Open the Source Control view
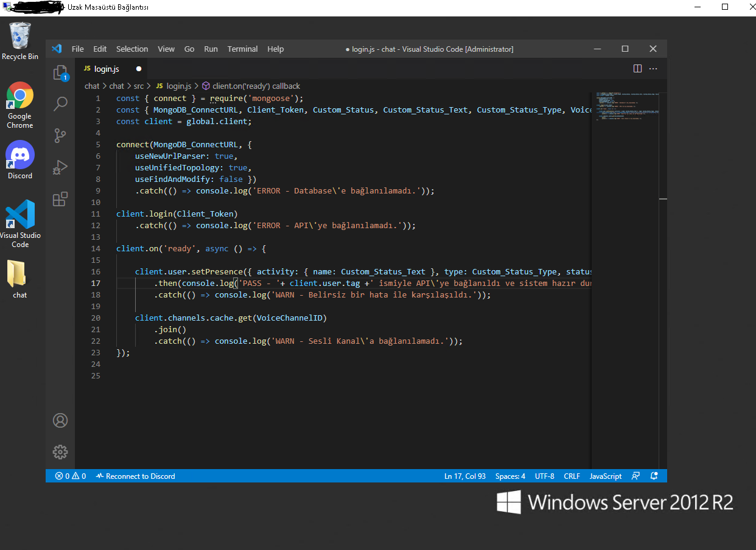 click(60, 135)
